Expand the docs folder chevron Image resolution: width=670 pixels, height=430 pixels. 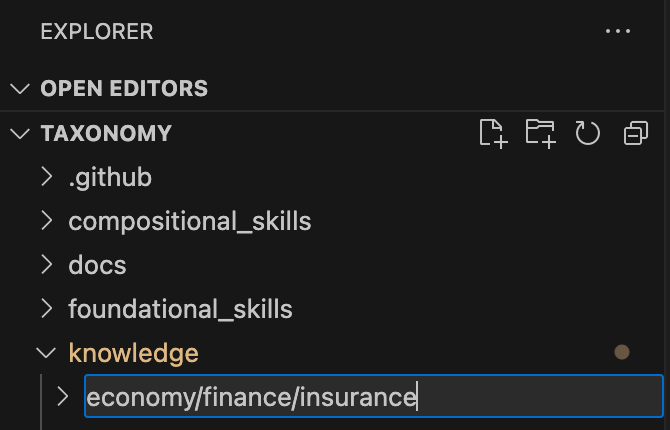tap(46, 265)
